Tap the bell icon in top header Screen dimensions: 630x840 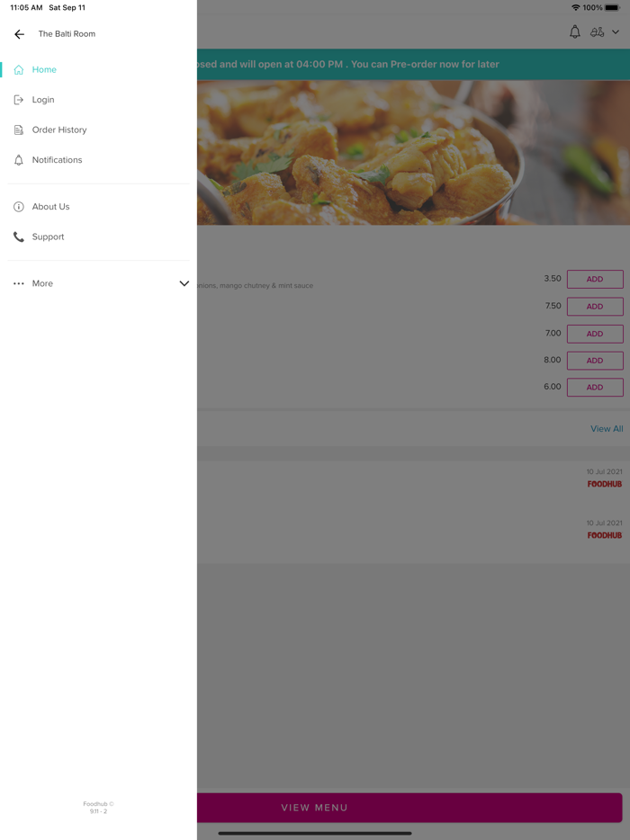coord(575,32)
